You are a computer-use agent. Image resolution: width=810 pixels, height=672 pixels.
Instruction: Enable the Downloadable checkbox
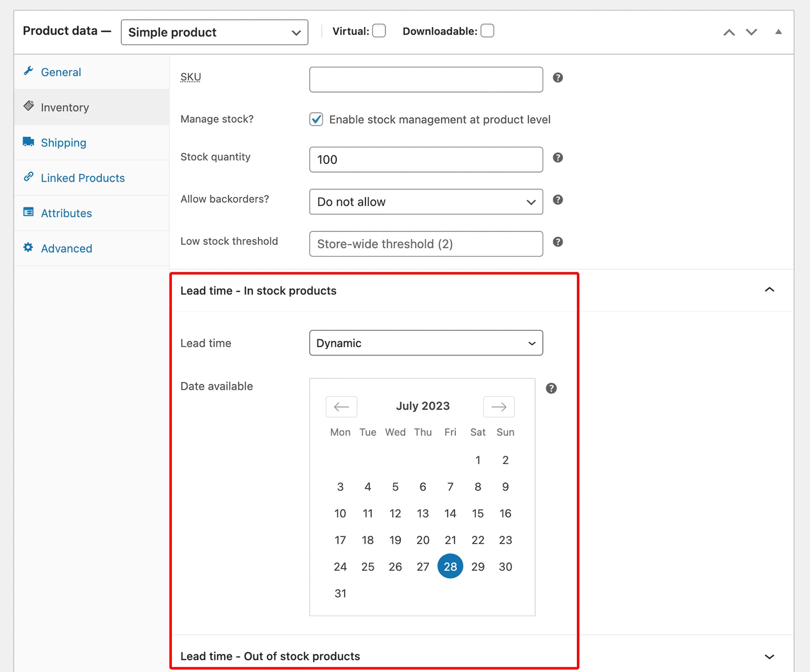point(487,30)
